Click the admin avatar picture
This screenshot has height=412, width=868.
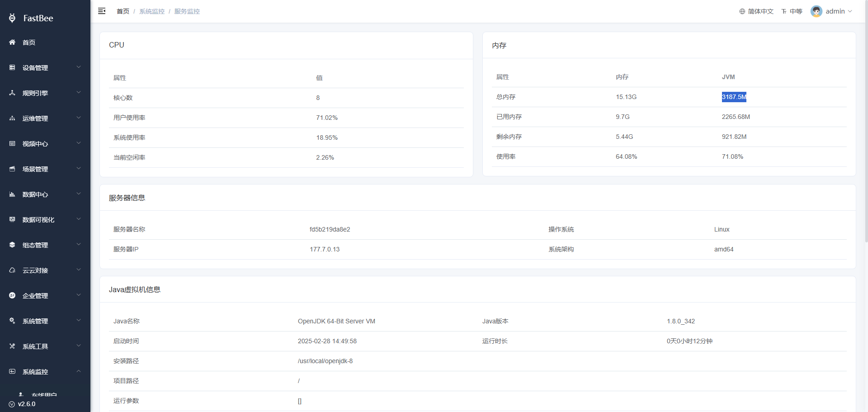pos(816,11)
